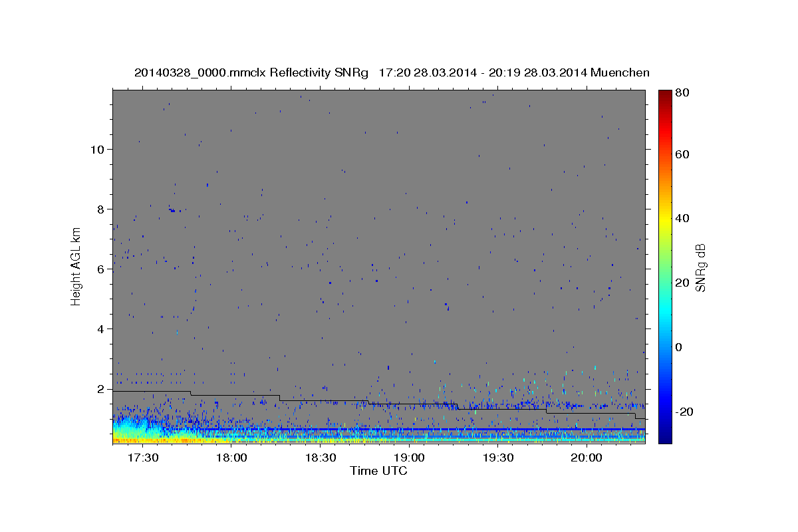
Task: Click the 17:30 time tick label
Action: coord(142,458)
